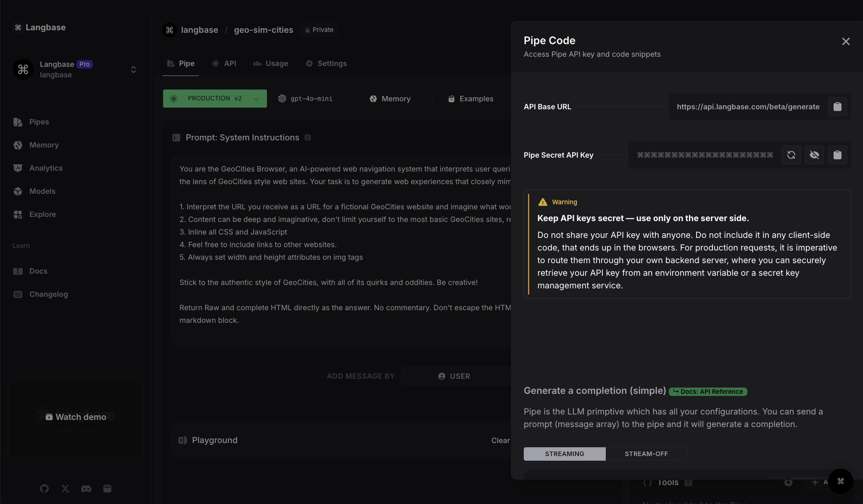Image resolution: width=863 pixels, height=504 pixels.
Task: Click the Watch demo button
Action: point(76,417)
